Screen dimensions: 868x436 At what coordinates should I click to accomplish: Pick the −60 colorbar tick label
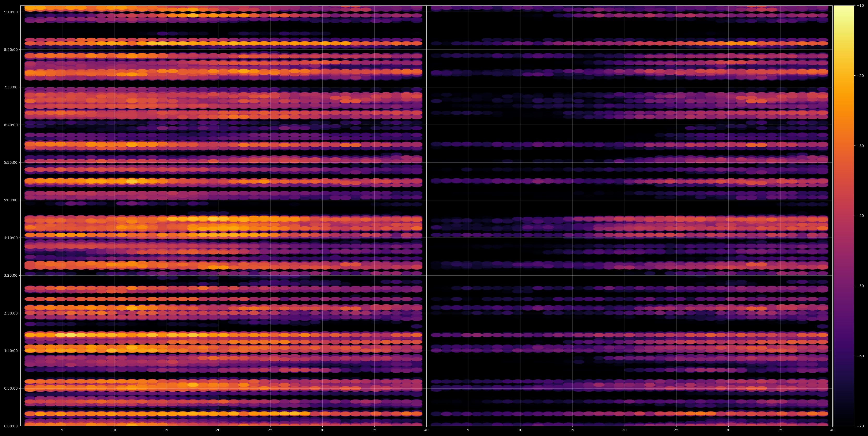pos(860,356)
